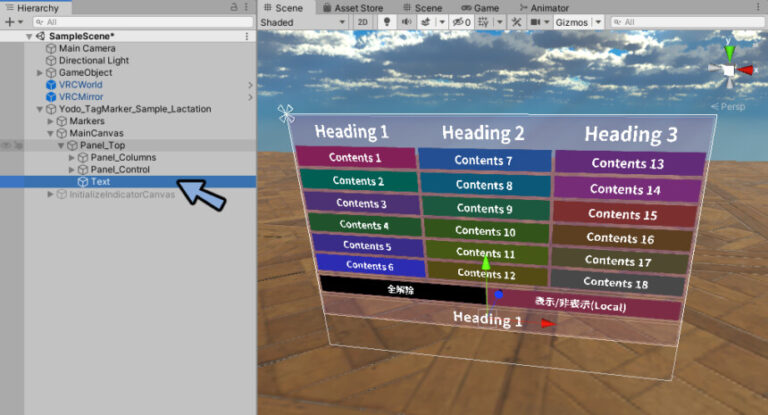Click the Scene view search field
Viewport: 768px width, 415px height.
[688, 22]
